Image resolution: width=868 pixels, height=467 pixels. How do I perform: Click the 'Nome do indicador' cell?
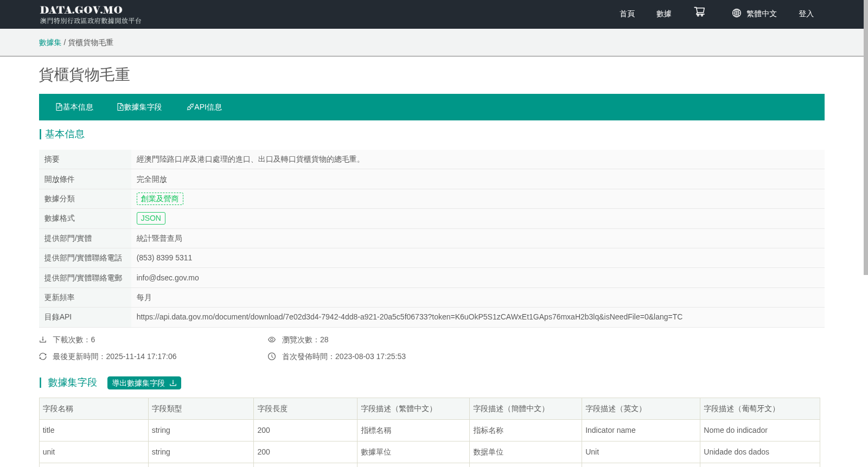tap(760, 431)
